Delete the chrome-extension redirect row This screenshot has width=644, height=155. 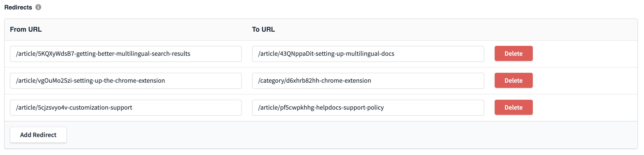[x=514, y=80]
